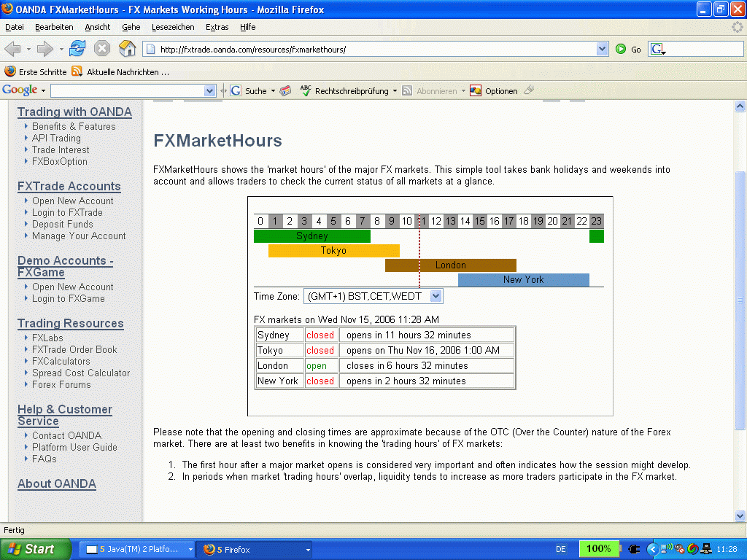Click the brown London session bar
The image size is (747, 560).
click(x=451, y=265)
